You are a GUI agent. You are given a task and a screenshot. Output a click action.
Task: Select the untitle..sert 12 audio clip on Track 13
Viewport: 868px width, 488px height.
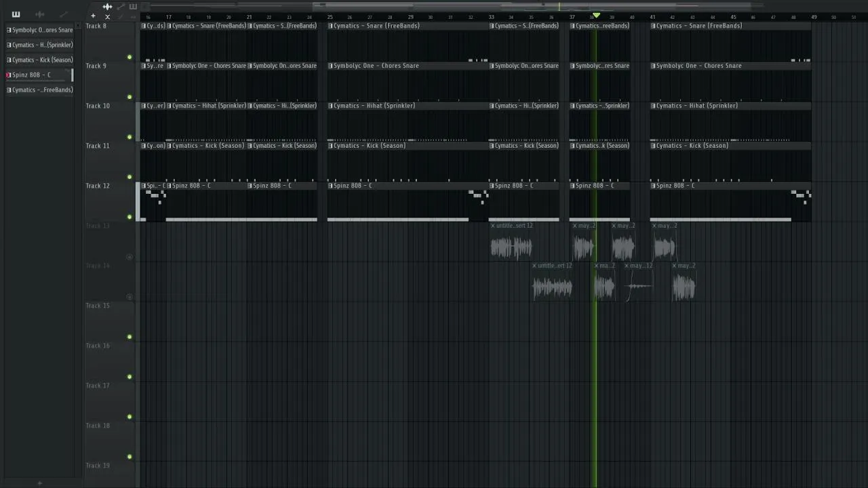[511, 243]
